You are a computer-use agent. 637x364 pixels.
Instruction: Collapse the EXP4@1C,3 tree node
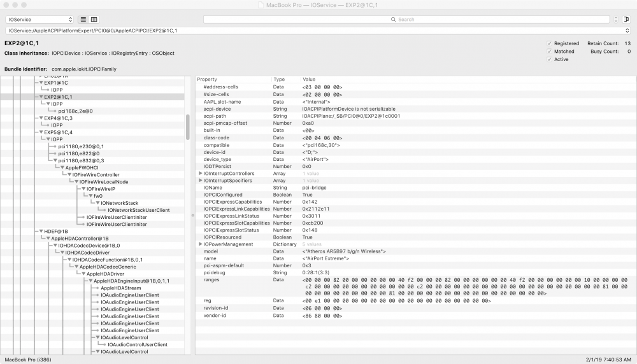pos(41,118)
